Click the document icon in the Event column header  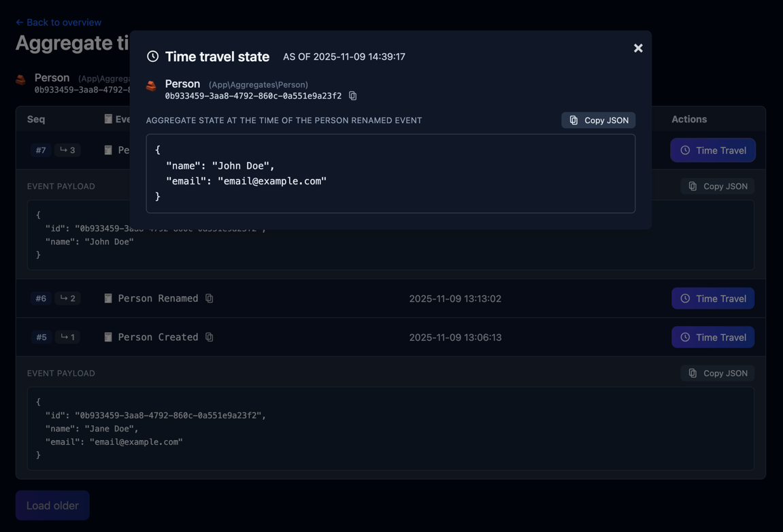coord(108,118)
